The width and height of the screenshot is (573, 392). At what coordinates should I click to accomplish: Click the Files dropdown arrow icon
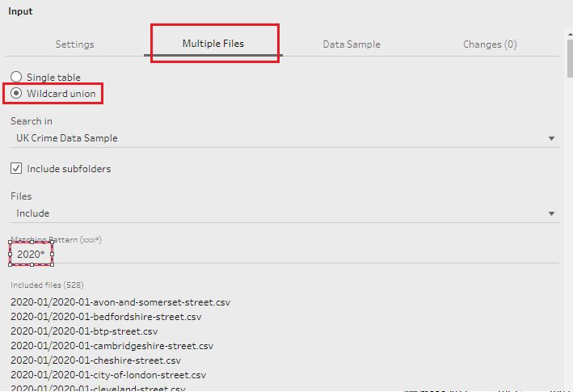[x=551, y=213]
